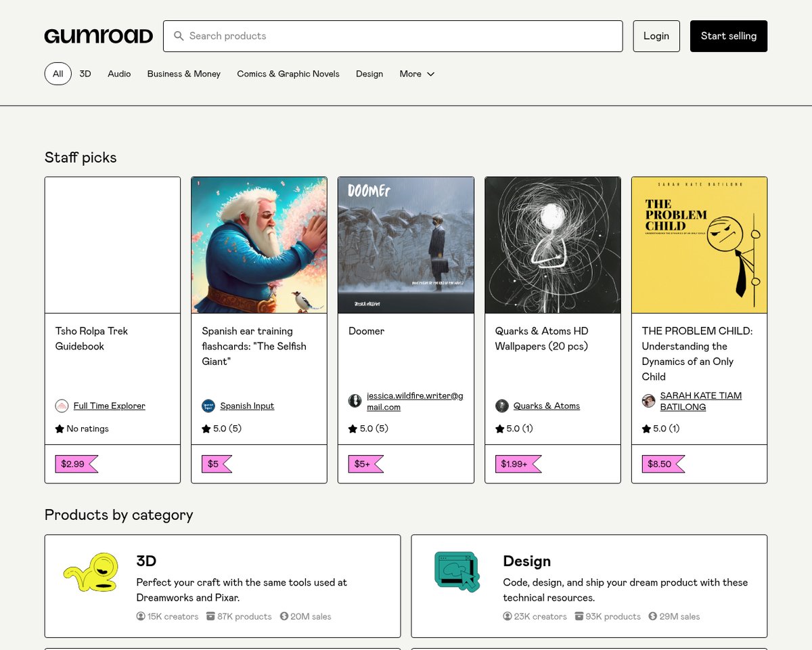
Task: Click the 15K creators stat
Action: pos(168,617)
